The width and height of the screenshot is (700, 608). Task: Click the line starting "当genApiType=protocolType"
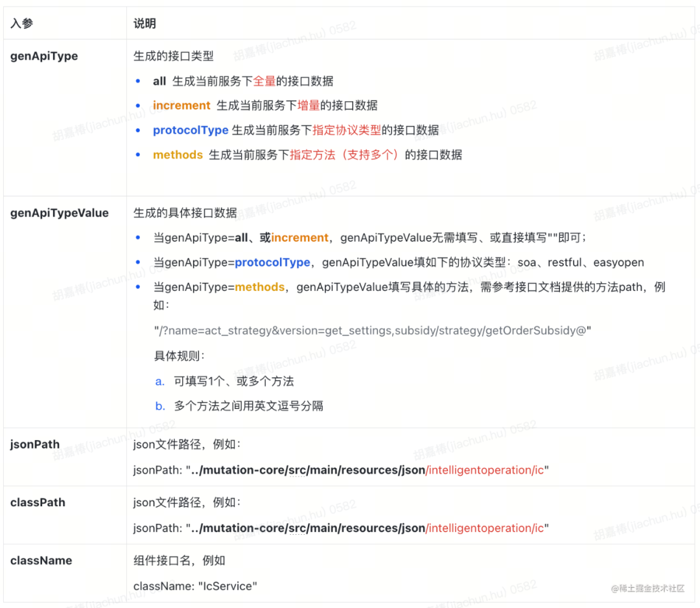(x=399, y=262)
